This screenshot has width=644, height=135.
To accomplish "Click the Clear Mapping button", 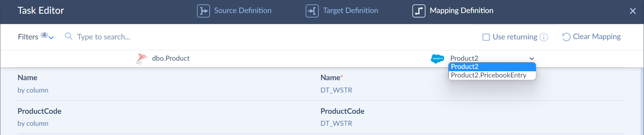I will click(591, 37).
